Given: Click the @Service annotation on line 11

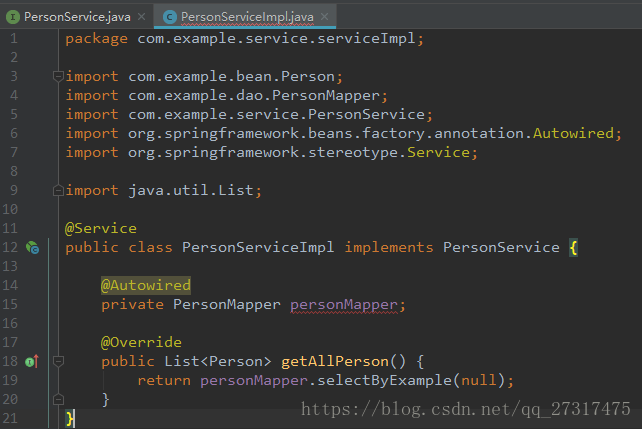Looking at the screenshot, I should tap(101, 228).
